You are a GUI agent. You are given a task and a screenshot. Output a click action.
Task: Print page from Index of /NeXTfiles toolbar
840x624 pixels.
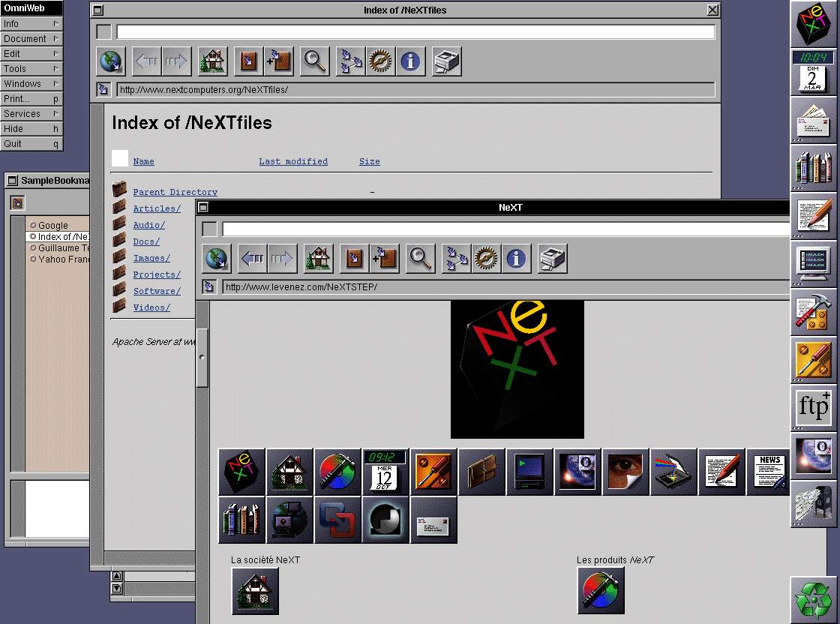pyautogui.click(x=447, y=61)
